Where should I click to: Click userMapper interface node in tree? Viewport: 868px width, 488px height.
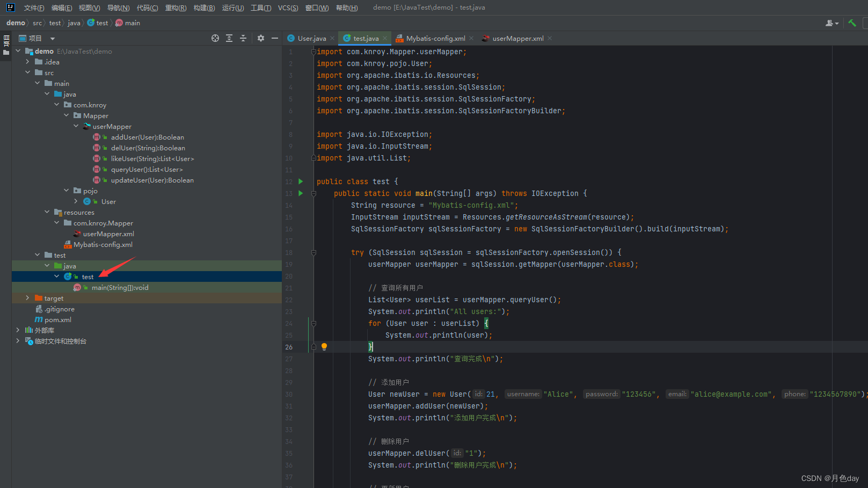tap(112, 126)
